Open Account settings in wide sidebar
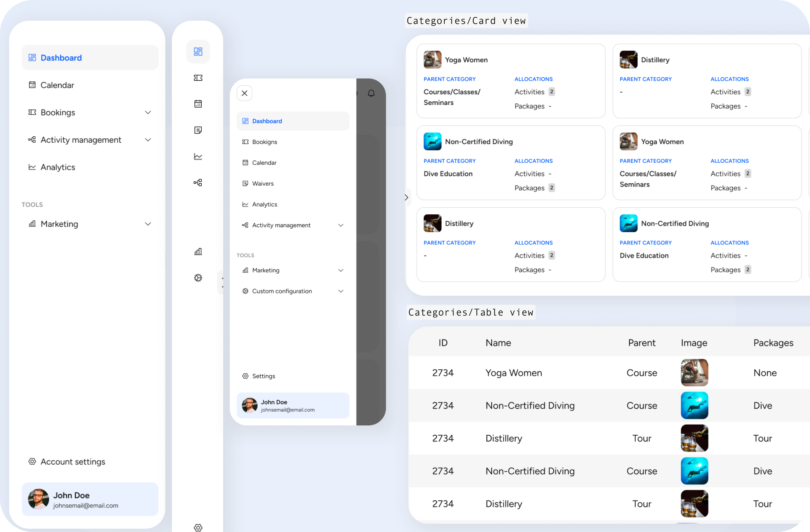This screenshot has height=532, width=810. [x=72, y=462]
